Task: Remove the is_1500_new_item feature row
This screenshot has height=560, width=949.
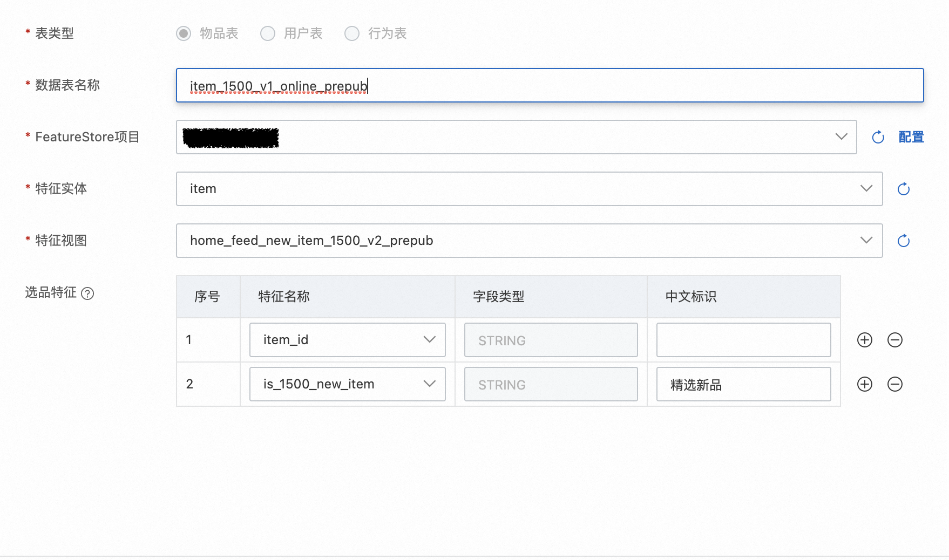Action: [x=895, y=384]
